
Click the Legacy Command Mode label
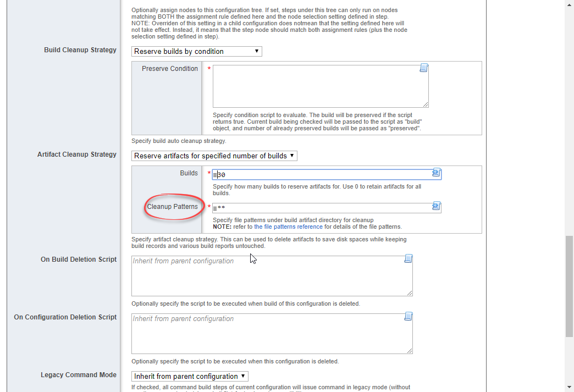point(79,375)
